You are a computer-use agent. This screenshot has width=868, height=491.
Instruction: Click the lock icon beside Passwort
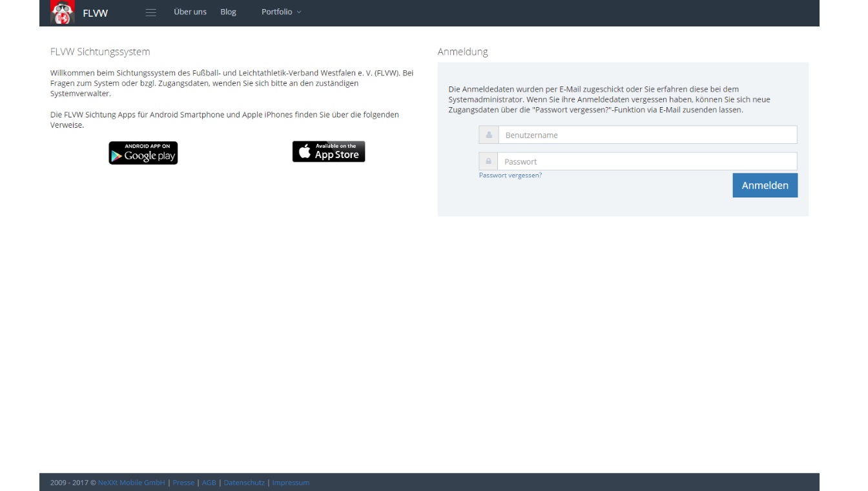tap(488, 161)
